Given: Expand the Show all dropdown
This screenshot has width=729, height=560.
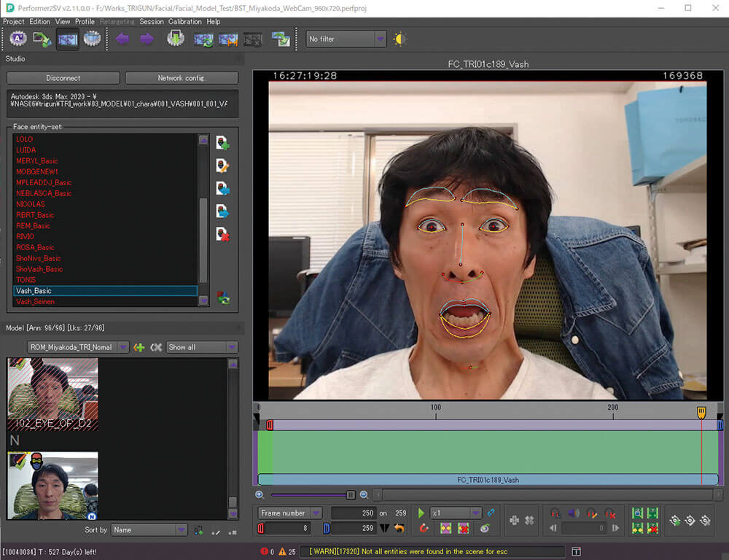Looking at the screenshot, I should tap(202, 347).
